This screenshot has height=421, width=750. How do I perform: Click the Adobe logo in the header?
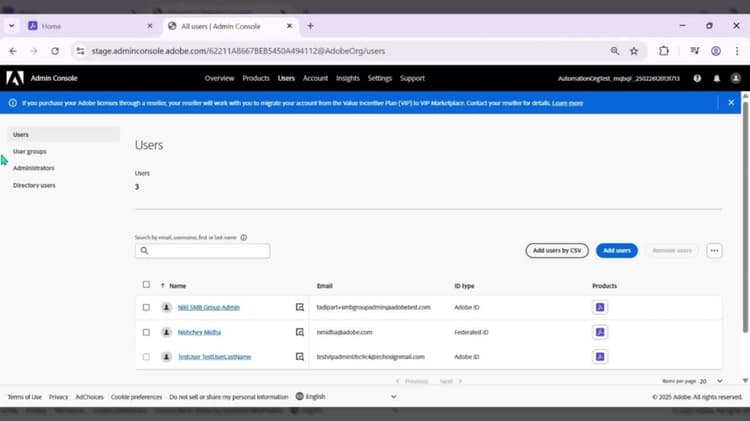15,78
